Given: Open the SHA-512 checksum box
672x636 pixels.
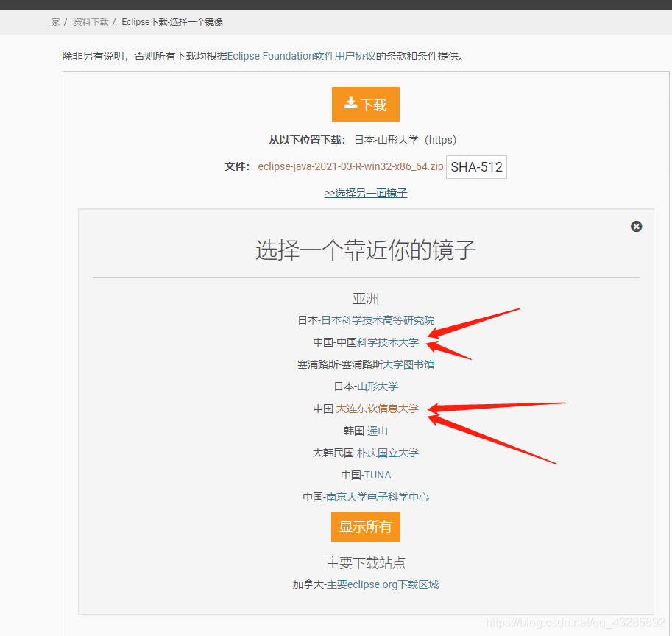Looking at the screenshot, I should (x=476, y=166).
